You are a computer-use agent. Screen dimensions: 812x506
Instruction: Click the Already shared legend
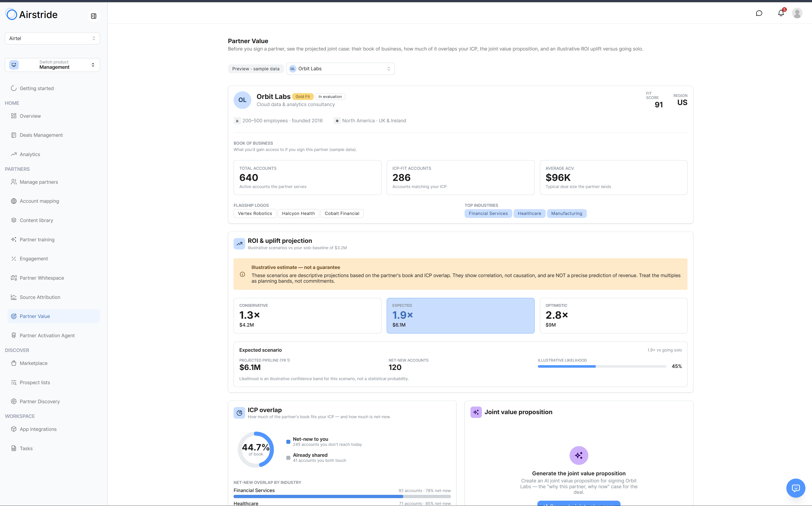click(x=316, y=458)
